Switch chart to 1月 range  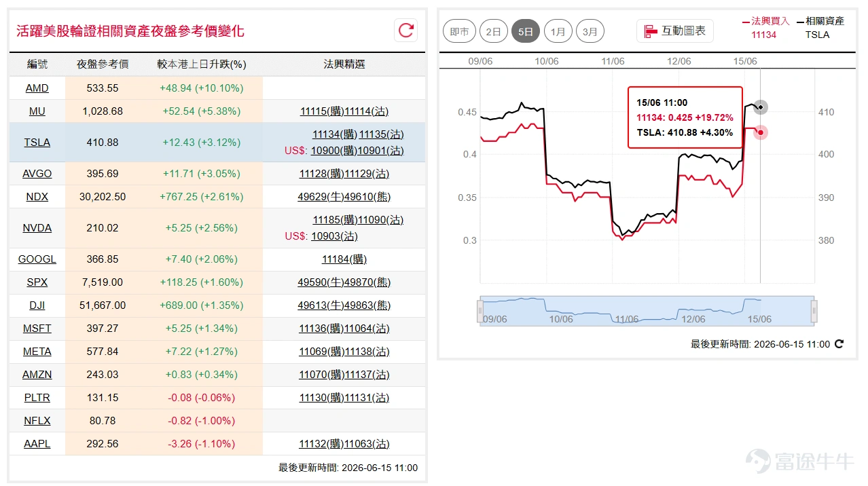tap(558, 31)
